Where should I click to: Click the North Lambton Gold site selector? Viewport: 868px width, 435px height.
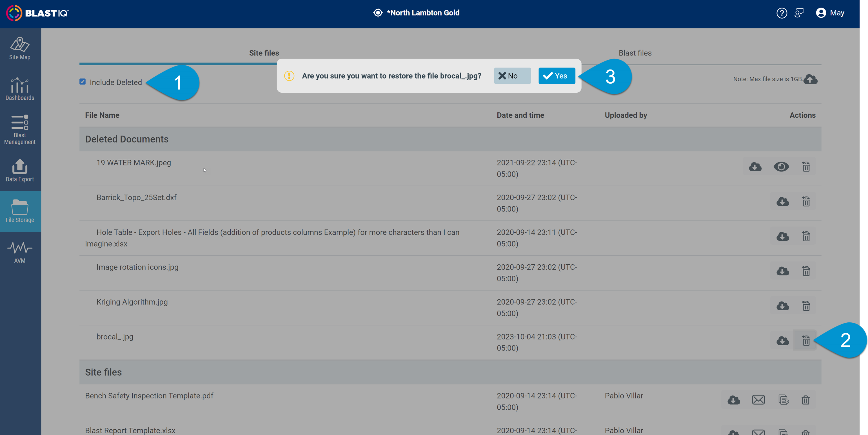click(416, 13)
